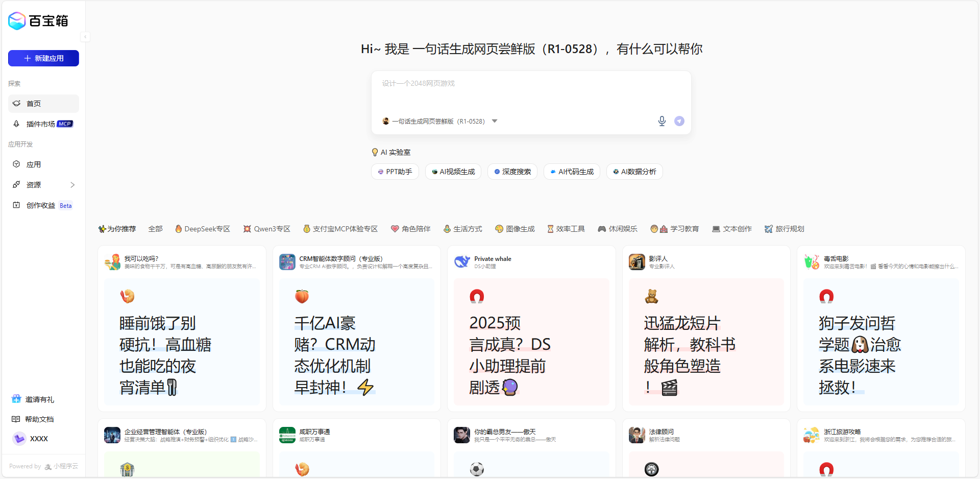
Task: Select the 全部 tab
Action: [x=156, y=229]
